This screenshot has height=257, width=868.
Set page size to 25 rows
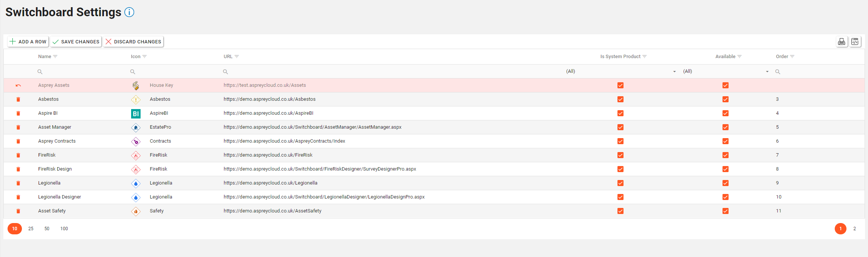(31, 229)
